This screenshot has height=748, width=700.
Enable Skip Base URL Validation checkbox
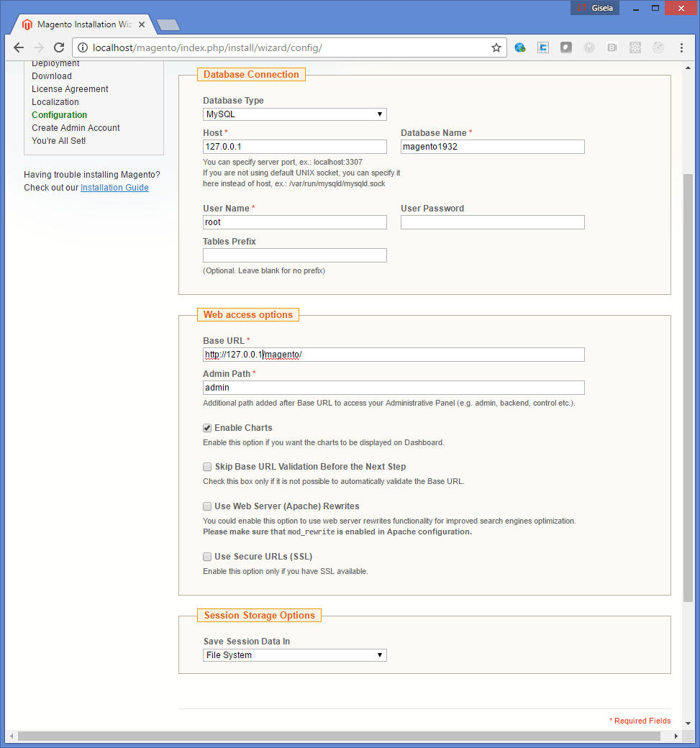[x=207, y=467]
